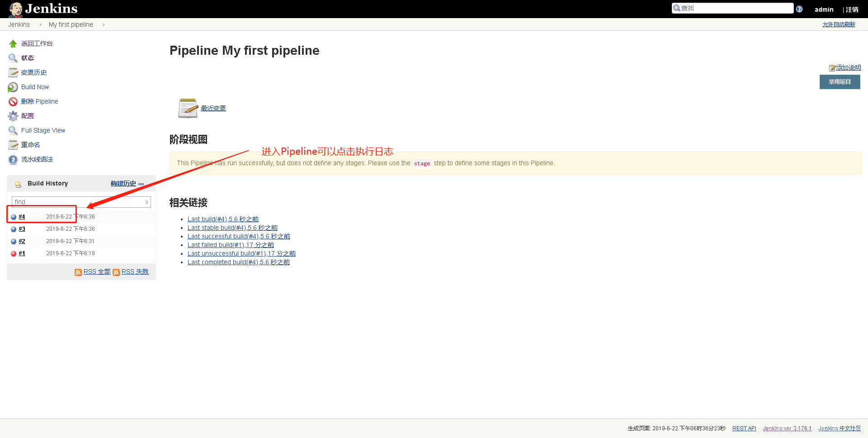Viewport: 868px width, 438px height.
Task: Open the RSS 失败 link
Action: pyautogui.click(x=135, y=271)
